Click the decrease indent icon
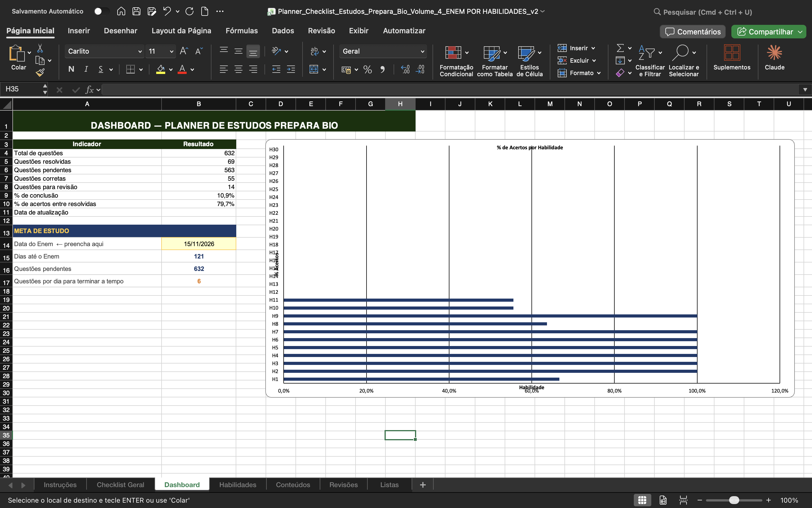This screenshot has height=508, width=812. (276, 69)
